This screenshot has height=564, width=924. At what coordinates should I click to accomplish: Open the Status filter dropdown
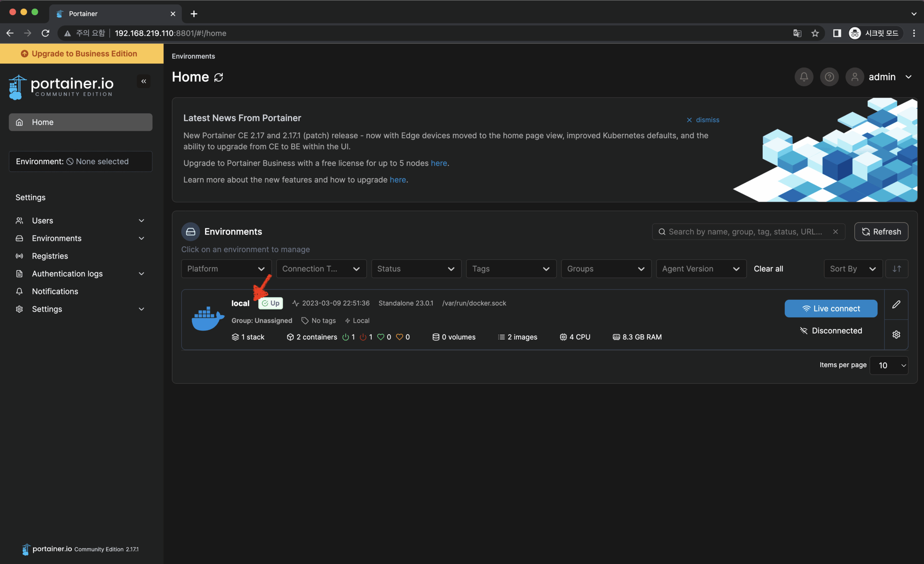(x=416, y=269)
